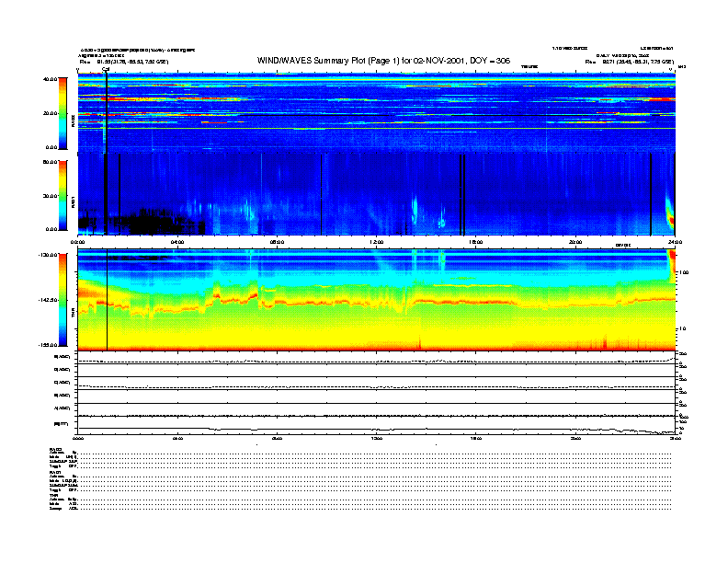Click the 24:00 tick label below RAD1 panel
The image size is (728, 563).
(675, 242)
